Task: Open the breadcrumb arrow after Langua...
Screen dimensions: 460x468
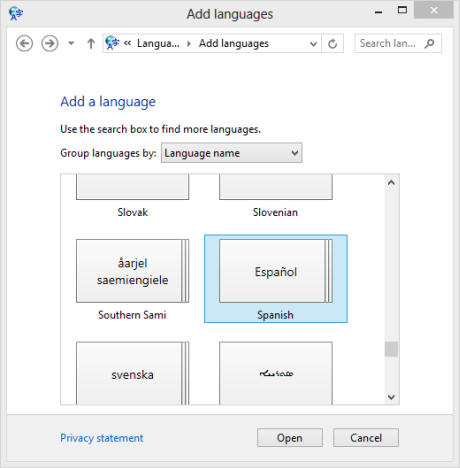Action: point(189,44)
